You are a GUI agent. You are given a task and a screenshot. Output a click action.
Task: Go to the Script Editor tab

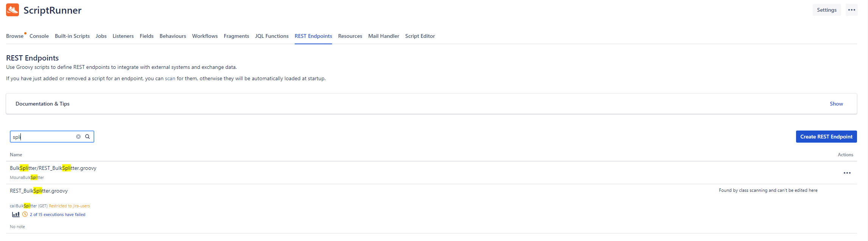coord(420,36)
